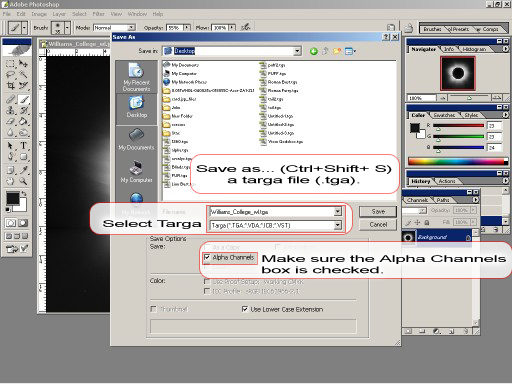
Task: Uncheck Use Lower Case Extension
Action: click(x=245, y=309)
